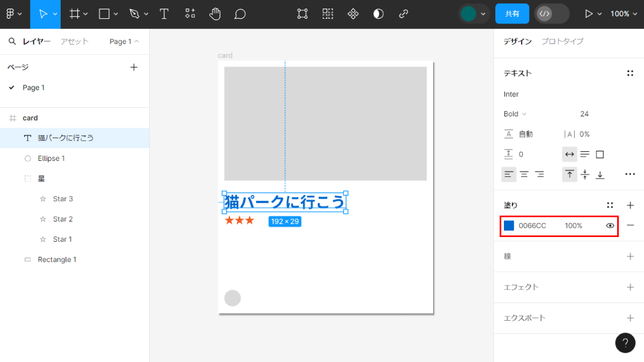This screenshot has width=644, height=362.
Task: Edit the 0066CC hex value
Action: [x=532, y=226]
